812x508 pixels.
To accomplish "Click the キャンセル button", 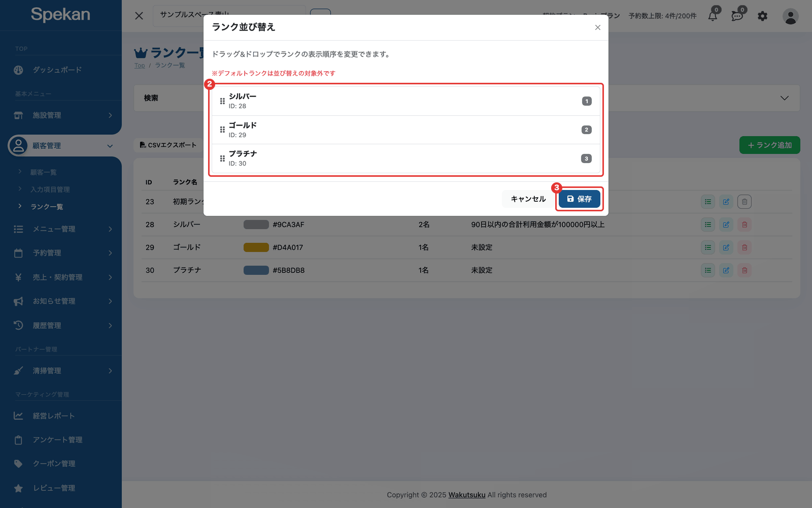I will tap(528, 199).
